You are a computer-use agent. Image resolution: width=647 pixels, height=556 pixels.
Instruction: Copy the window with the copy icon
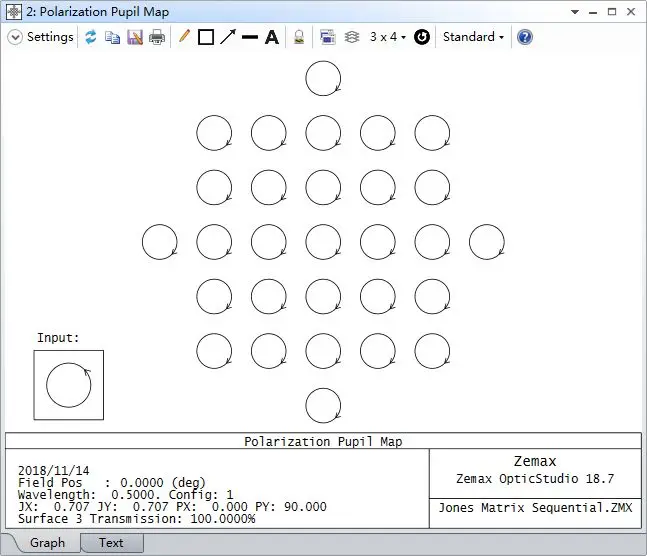112,38
